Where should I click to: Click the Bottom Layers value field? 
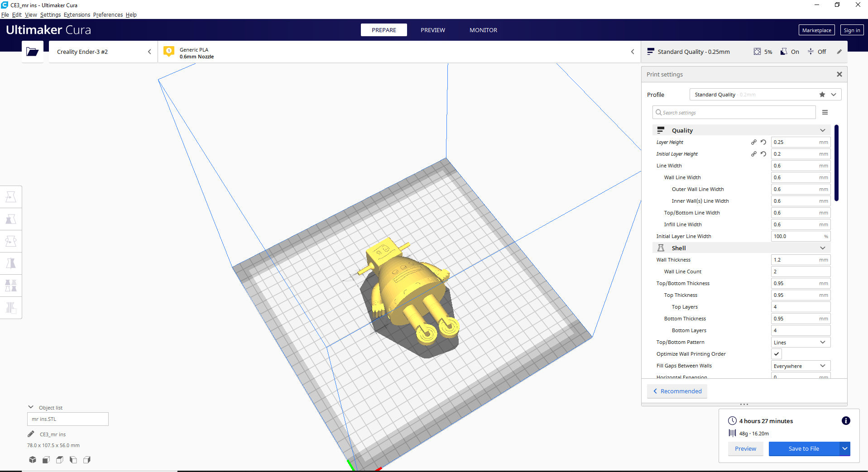point(801,330)
